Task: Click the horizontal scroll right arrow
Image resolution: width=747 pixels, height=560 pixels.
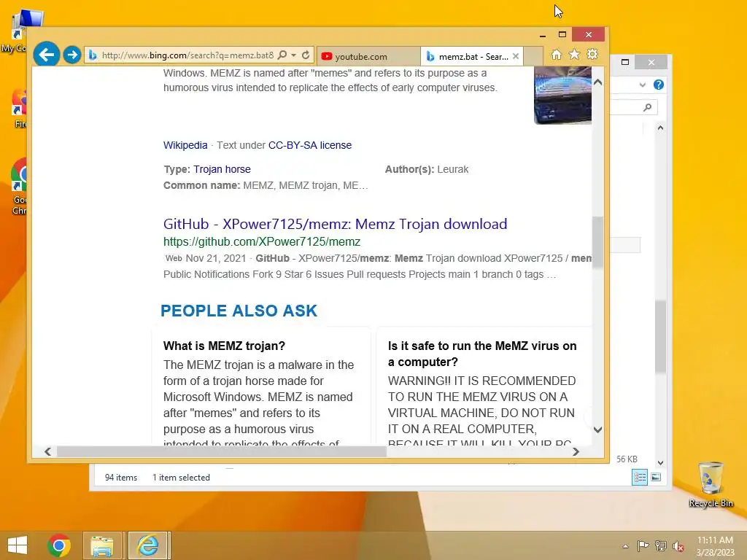Action: click(576, 451)
